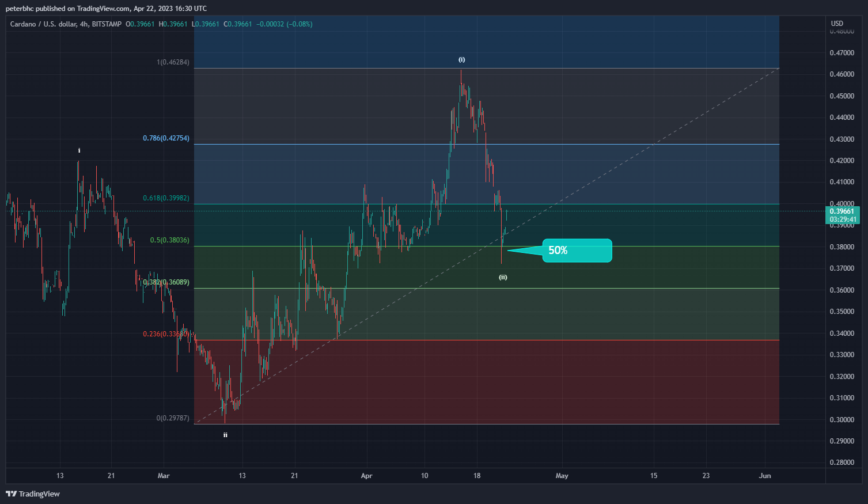Click May on the time axis
This screenshot has height=504, width=868.
562,476
